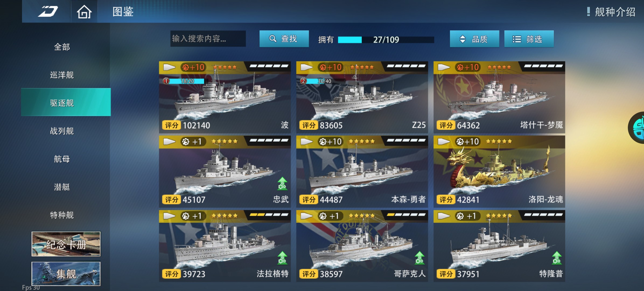Screen dimensions: 644x291
Task: Click the green upgrade arrow on 法拉格特
Action: click(282, 258)
